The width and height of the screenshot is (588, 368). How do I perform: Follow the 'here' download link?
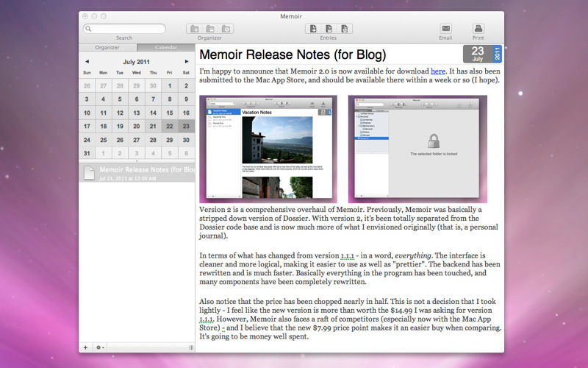pos(438,71)
